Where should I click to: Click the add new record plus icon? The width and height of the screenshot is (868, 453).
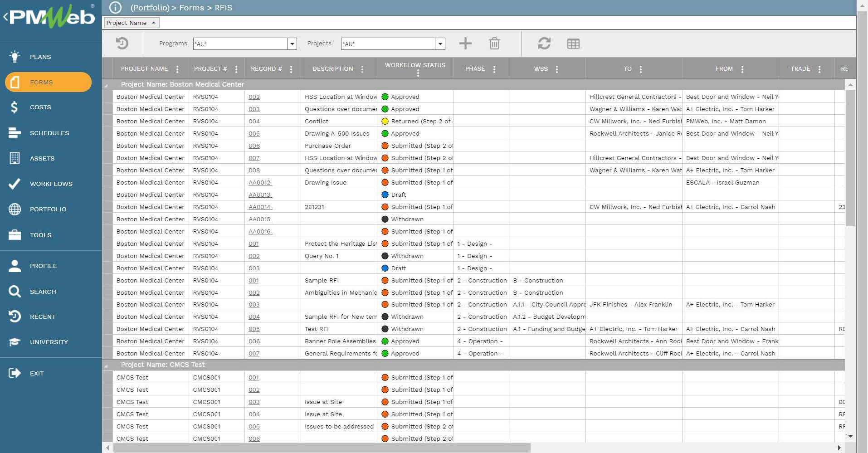click(x=465, y=44)
